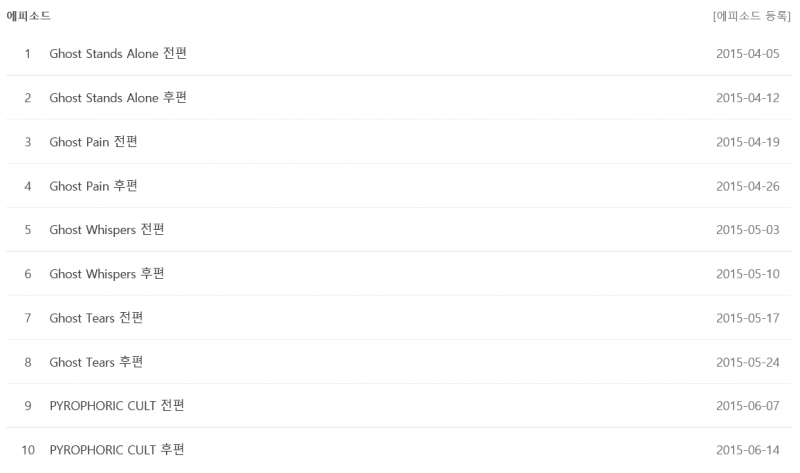Open Ghost Whispers 후편 episode
The image size is (800, 473).
coord(107,274)
